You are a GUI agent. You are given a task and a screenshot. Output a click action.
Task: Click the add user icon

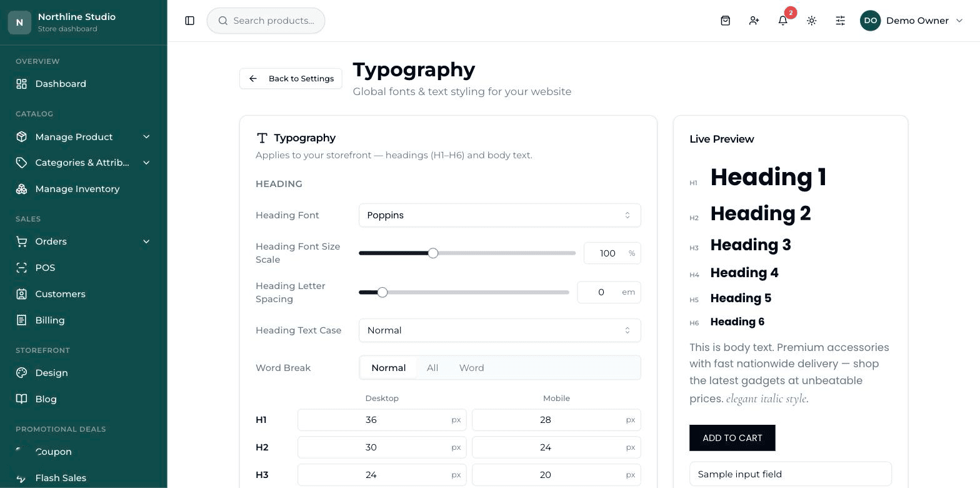(754, 21)
